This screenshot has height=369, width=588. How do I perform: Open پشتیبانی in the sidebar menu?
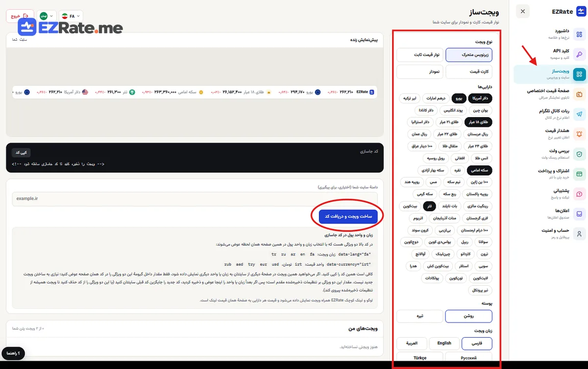[x=549, y=194]
